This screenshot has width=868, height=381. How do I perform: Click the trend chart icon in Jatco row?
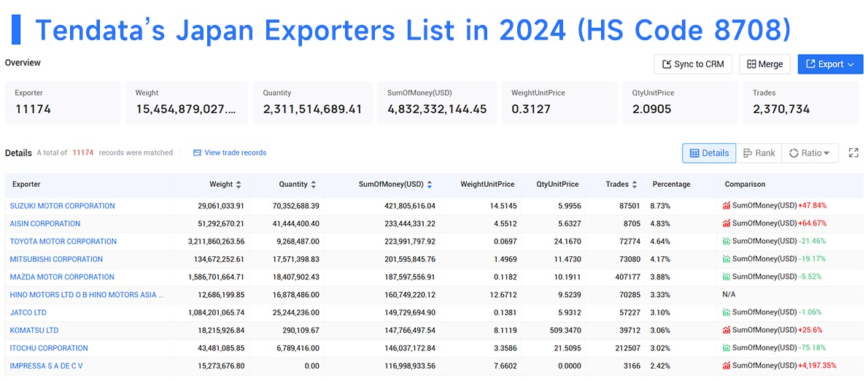click(x=726, y=312)
